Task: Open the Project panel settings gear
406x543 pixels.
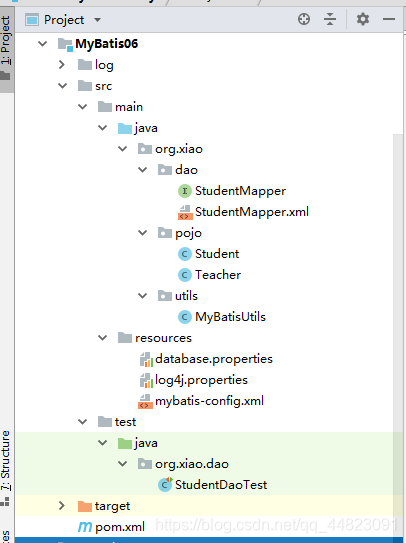Action: click(363, 19)
